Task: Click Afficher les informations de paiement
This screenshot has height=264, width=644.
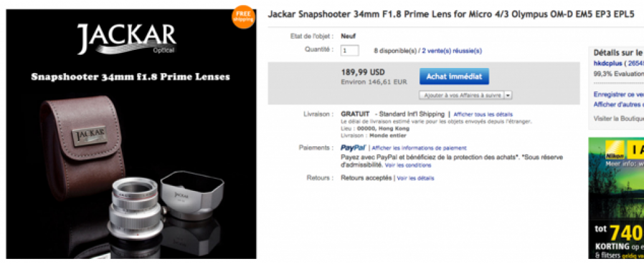Action: pos(419,148)
